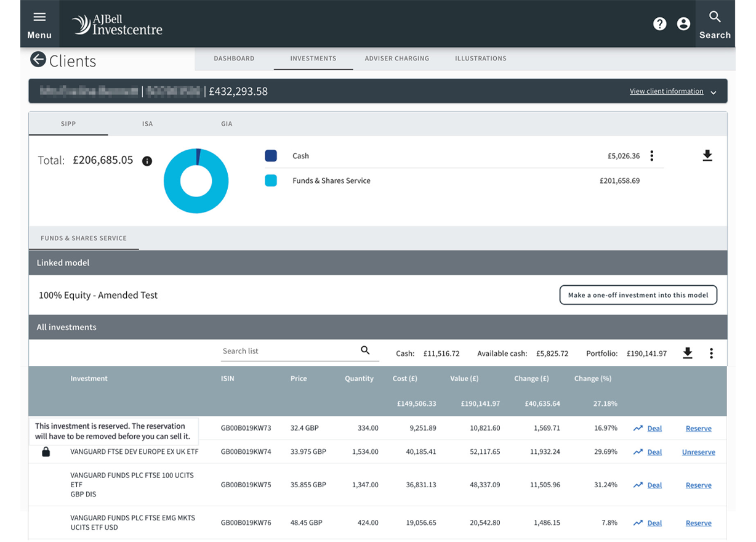The height and width of the screenshot is (542, 756).
Task: Click Deal on the FTSE EMG MKTS ETF
Action: [x=654, y=523]
